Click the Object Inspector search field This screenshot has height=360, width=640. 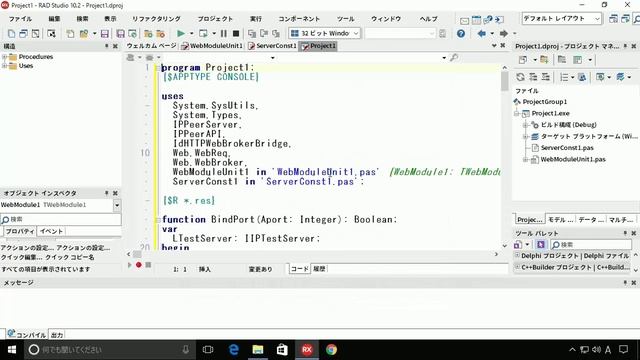coord(61,220)
